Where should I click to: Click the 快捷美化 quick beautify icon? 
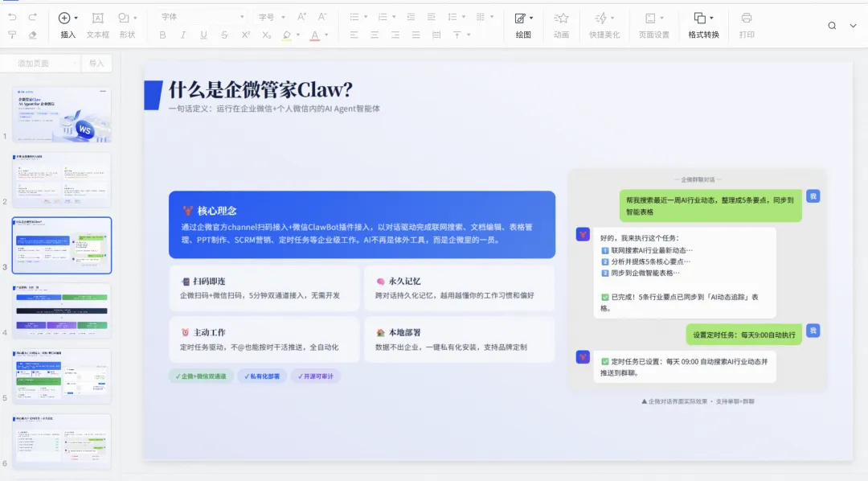click(x=600, y=18)
